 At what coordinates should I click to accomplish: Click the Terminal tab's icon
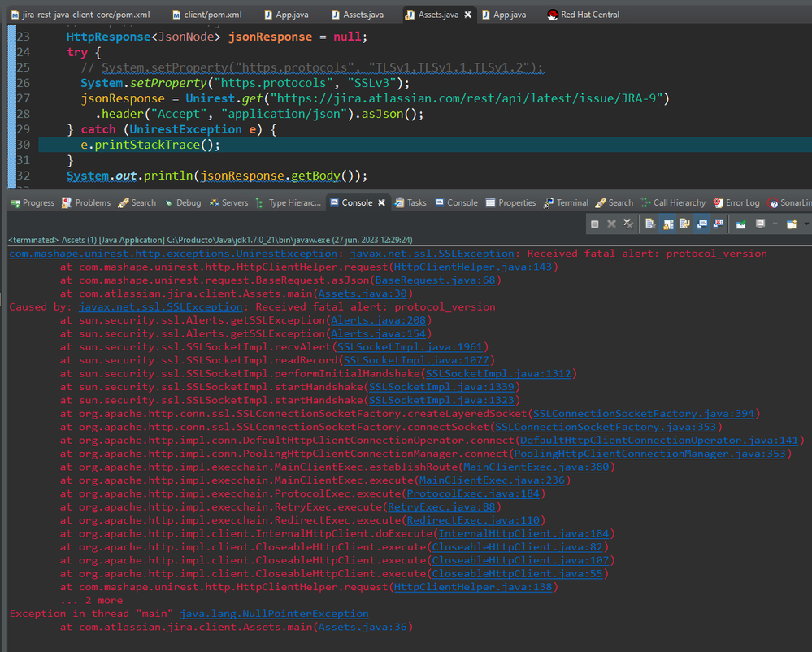tap(548, 203)
